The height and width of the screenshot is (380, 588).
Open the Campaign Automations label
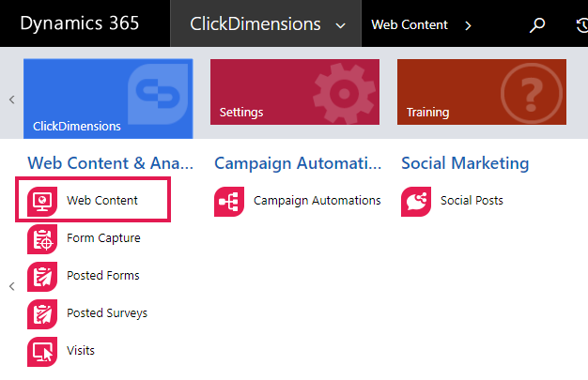pos(317,201)
